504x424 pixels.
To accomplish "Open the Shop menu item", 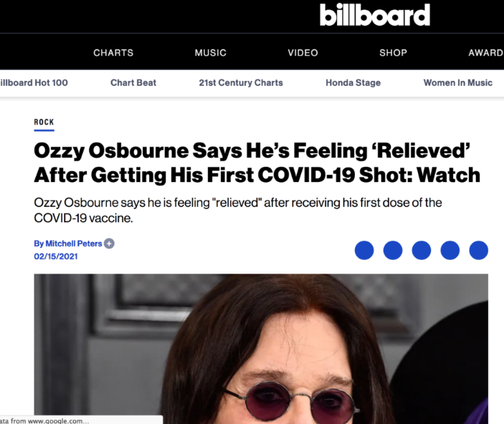I will (393, 52).
